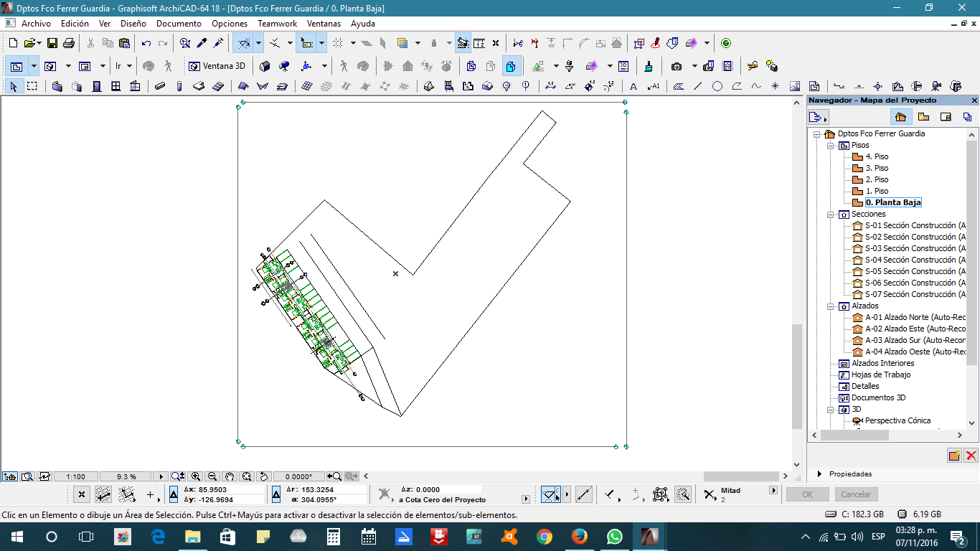The height and width of the screenshot is (551, 980).
Task: Click the Save floppy disk icon
Action: click(52, 44)
